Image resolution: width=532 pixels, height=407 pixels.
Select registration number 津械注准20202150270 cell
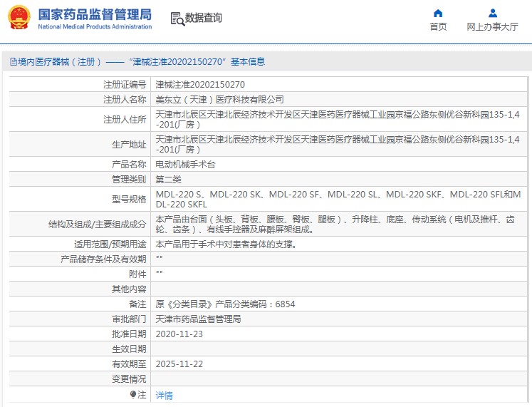(x=200, y=85)
